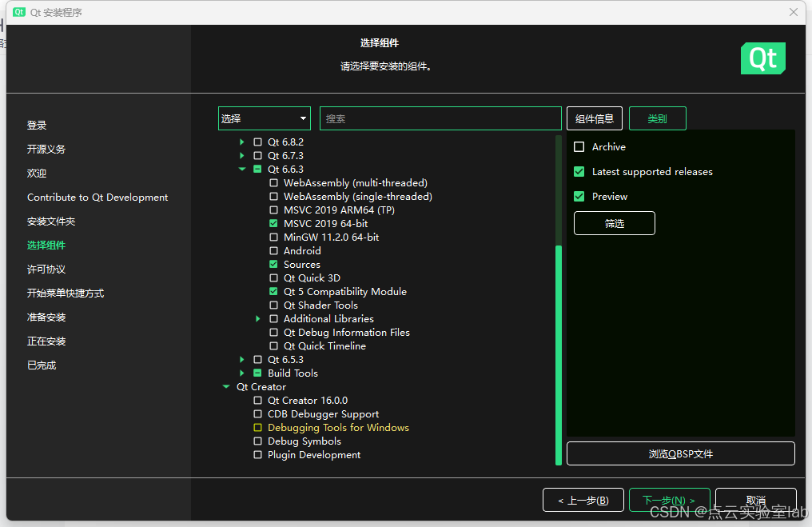Check Plugin Development
This screenshot has height=527, width=812.
tap(257, 454)
